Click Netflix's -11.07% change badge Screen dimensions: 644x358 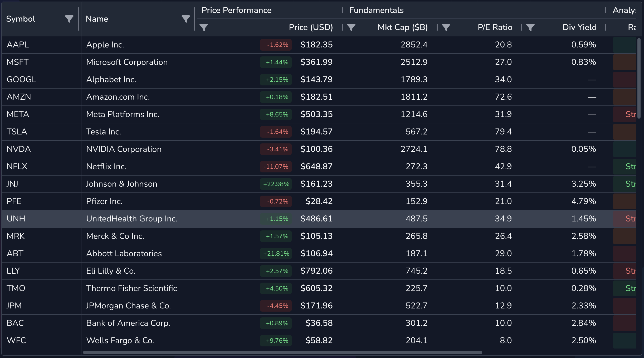click(276, 167)
